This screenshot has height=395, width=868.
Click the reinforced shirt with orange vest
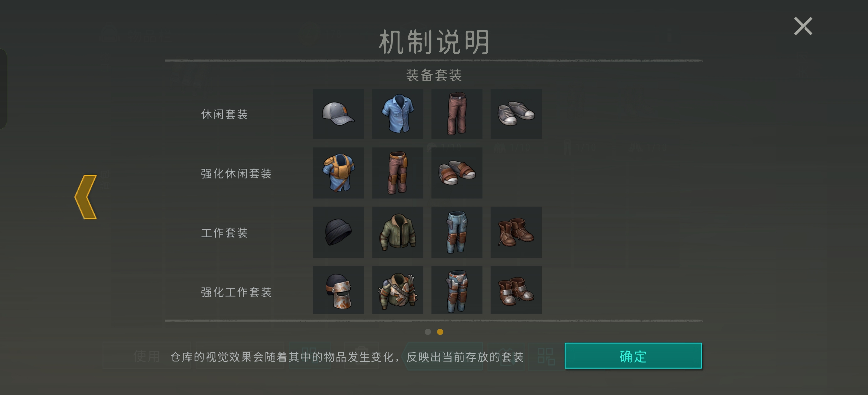click(338, 173)
